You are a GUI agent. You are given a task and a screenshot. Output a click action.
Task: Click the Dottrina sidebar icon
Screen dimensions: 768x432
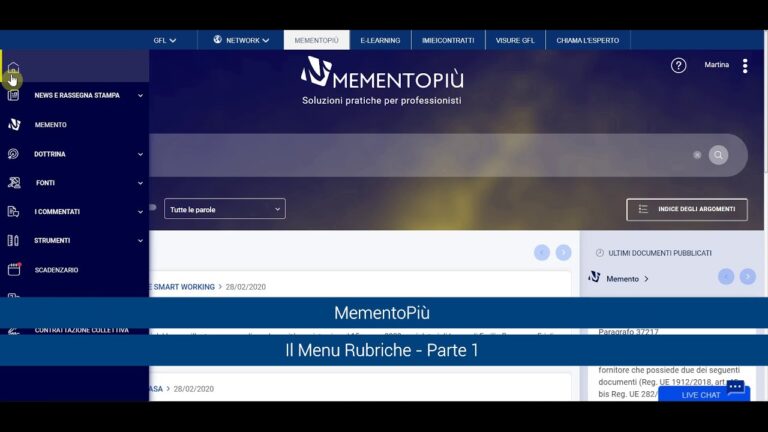pyautogui.click(x=13, y=154)
